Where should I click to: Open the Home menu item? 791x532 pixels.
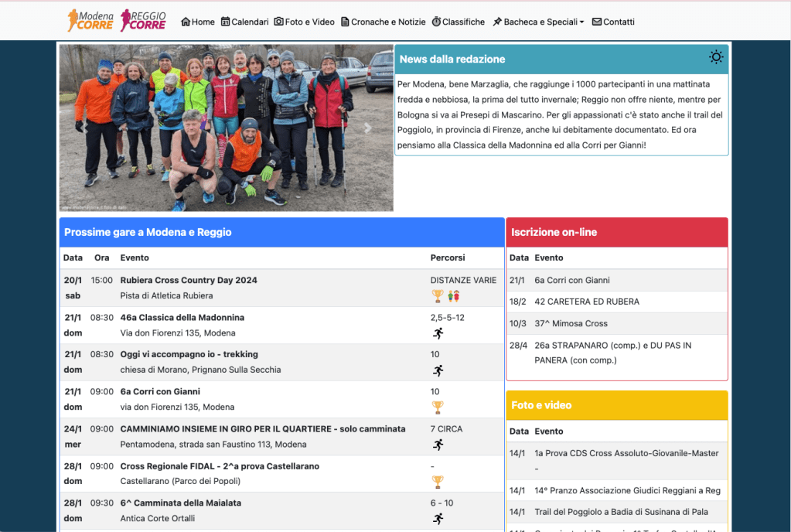pos(198,22)
